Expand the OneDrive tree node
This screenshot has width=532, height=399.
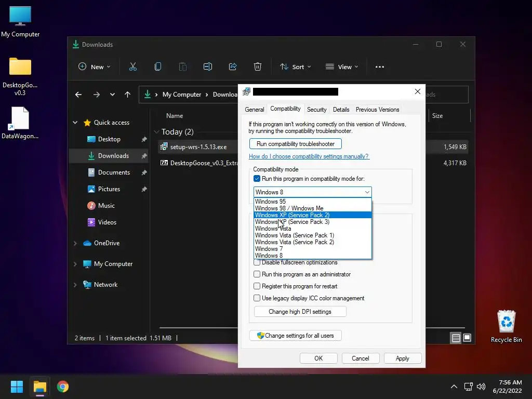click(75, 243)
